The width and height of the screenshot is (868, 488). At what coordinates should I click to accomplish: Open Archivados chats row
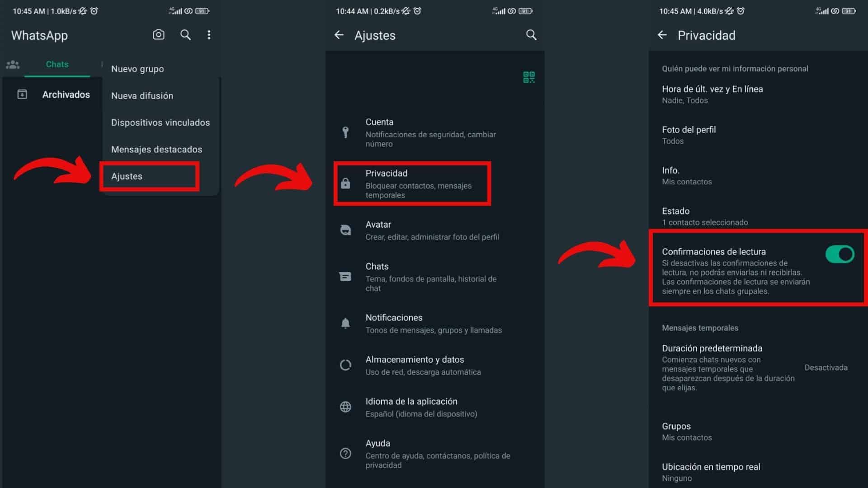tap(52, 94)
